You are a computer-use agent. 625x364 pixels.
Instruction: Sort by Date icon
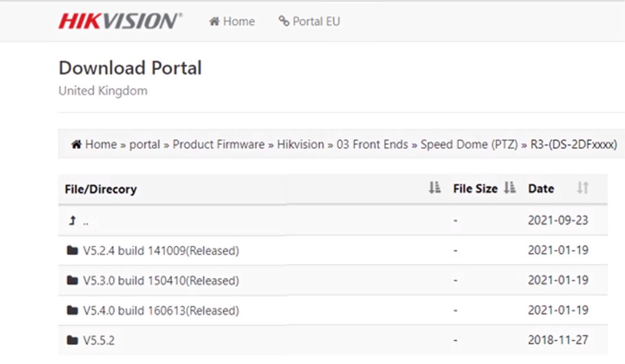pyautogui.click(x=583, y=188)
